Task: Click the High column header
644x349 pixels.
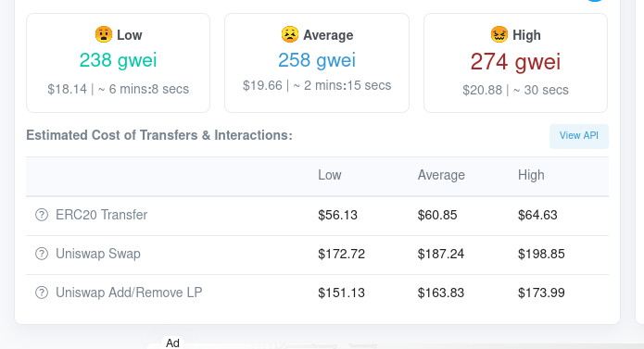Action: 531,175
